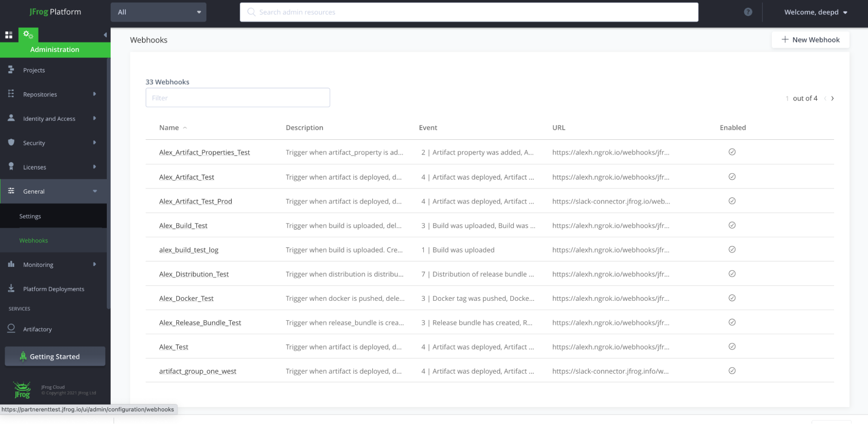Collapse the General submenu arrow

pyautogui.click(x=95, y=191)
